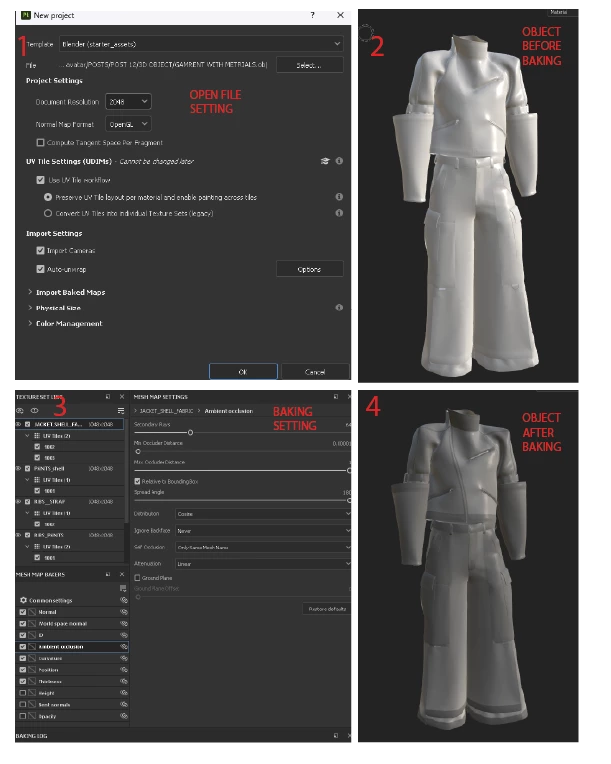Click info icon beside UV Tile Settings header

[x=339, y=161]
